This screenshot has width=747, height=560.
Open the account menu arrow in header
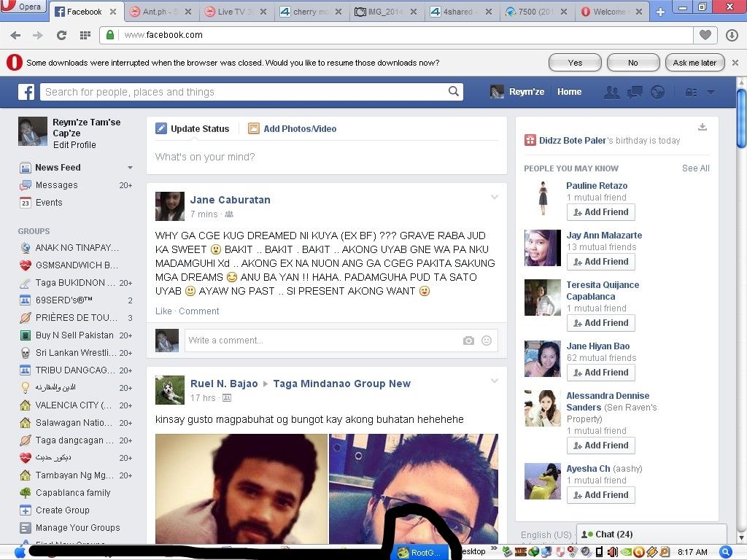click(x=711, y=92)
